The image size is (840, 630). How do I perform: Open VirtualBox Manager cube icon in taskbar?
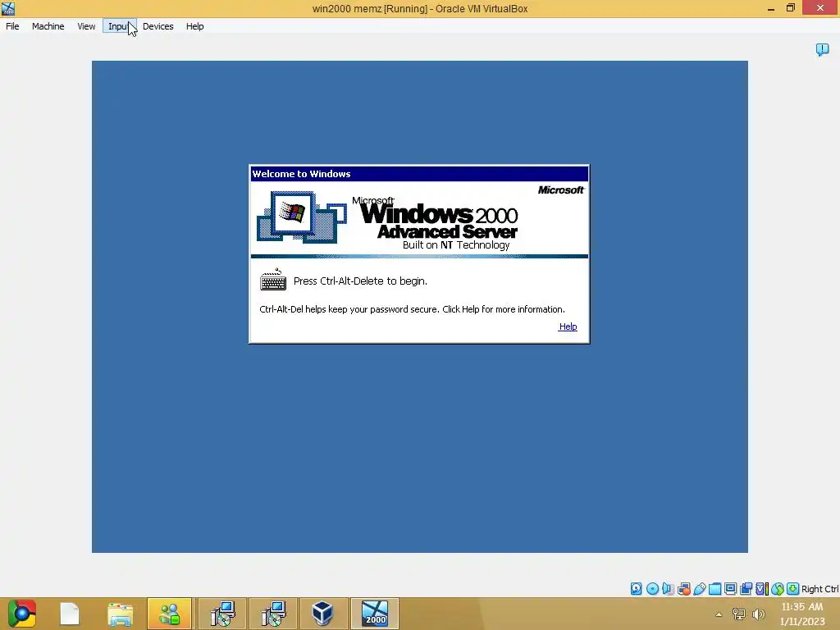322,614
